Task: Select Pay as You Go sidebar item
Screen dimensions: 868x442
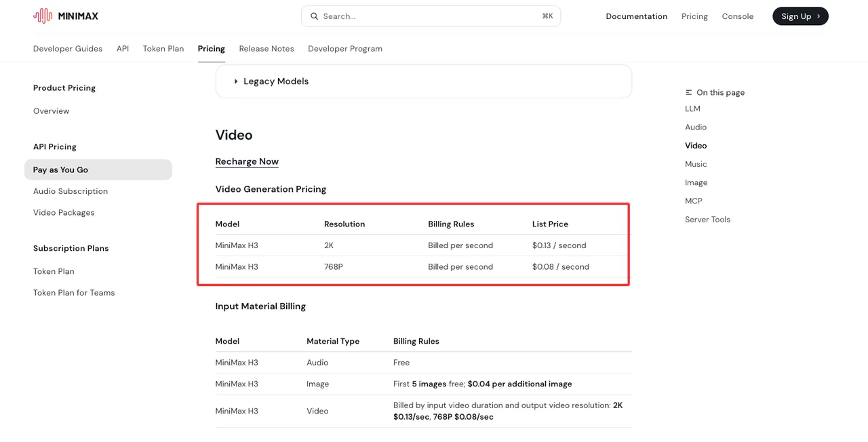Action: 98,169
